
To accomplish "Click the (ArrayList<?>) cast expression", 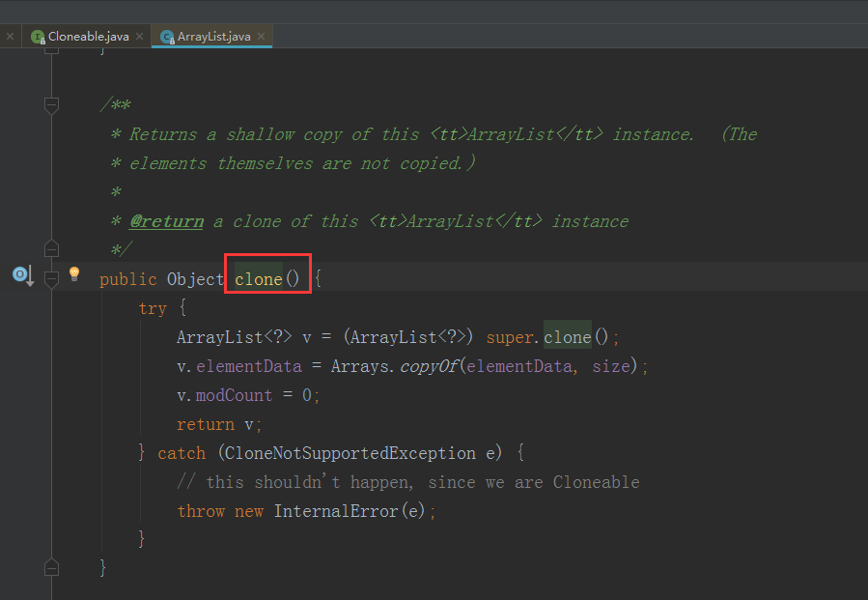I will 408,337.
